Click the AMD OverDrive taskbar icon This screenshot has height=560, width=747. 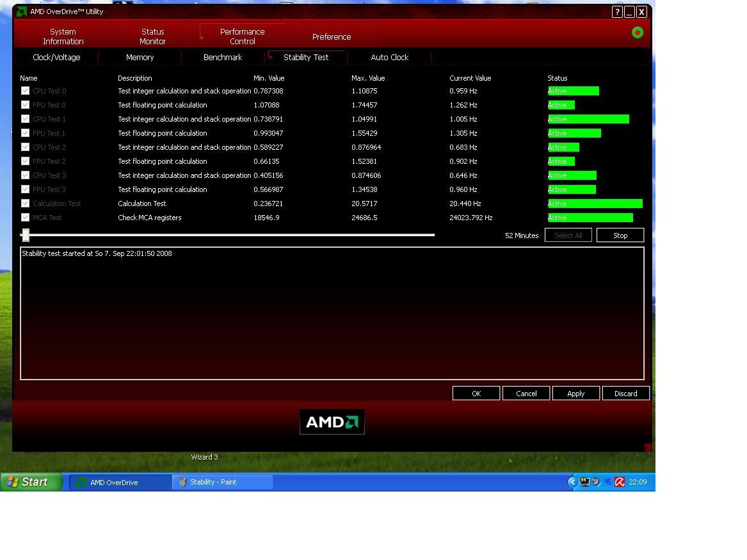tap(81, 483)
